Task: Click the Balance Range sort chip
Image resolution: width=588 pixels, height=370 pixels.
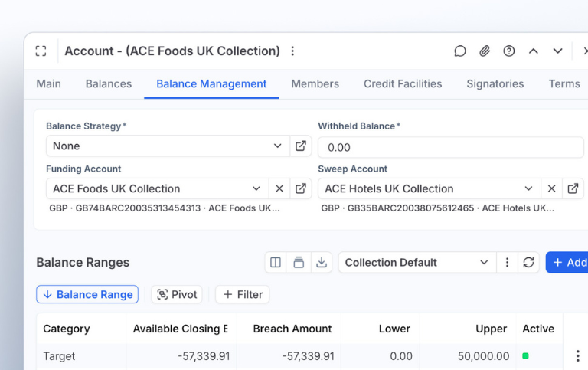Action: click(87, 295)
